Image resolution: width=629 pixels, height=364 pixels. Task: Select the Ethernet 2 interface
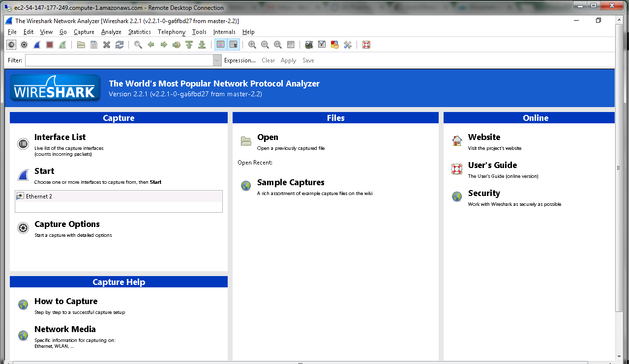39,196
